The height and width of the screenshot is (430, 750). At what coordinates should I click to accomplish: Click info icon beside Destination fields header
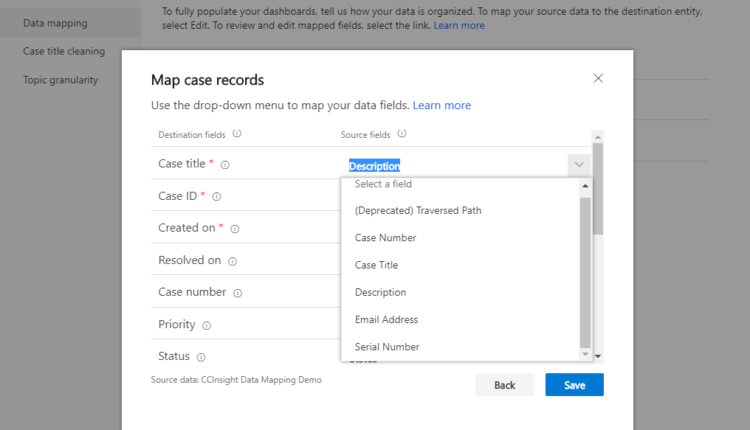coord(237,134)
